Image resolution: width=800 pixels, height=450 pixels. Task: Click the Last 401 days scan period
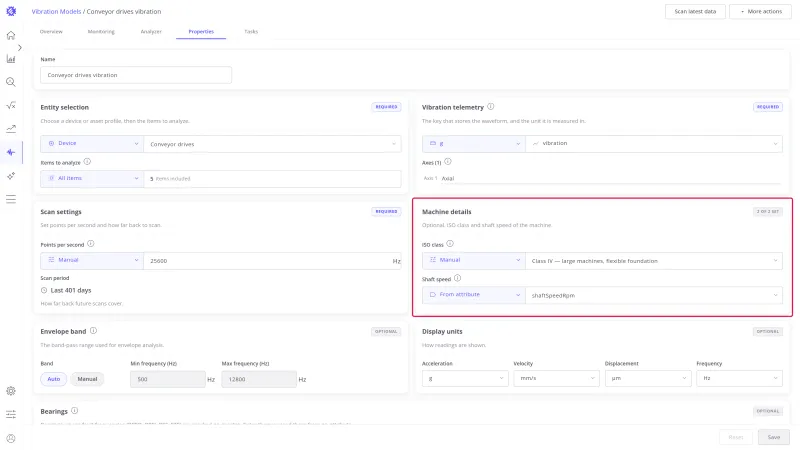71,290
